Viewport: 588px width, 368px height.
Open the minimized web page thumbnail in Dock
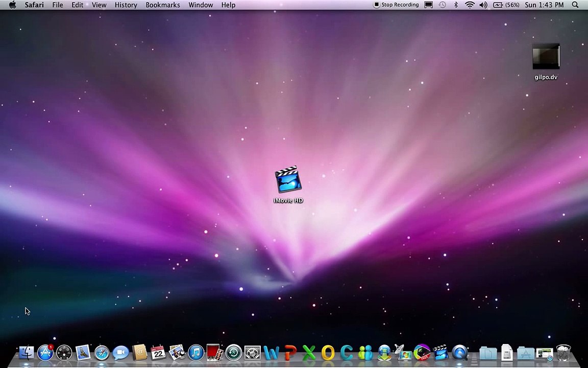coord(545,354)
